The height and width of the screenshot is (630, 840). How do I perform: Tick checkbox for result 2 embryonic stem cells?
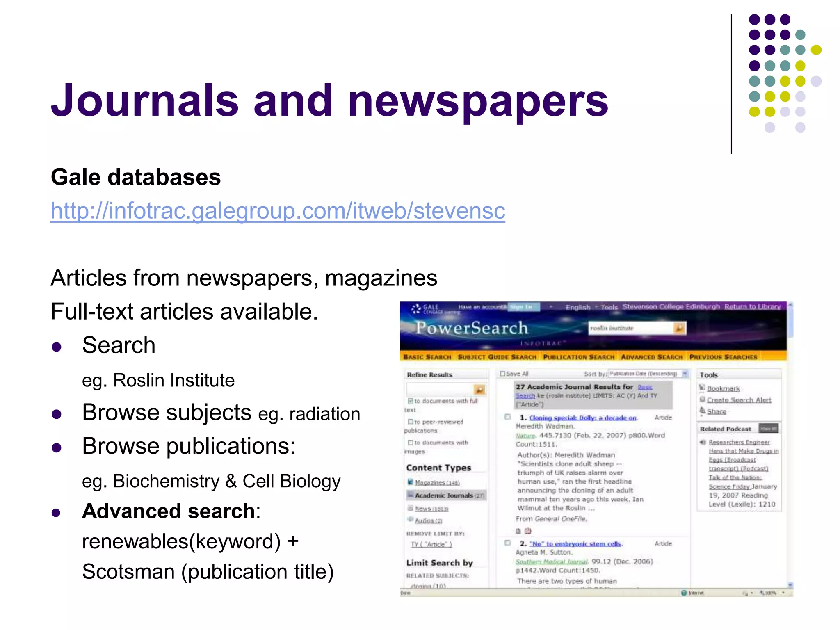tap(507, 543)
